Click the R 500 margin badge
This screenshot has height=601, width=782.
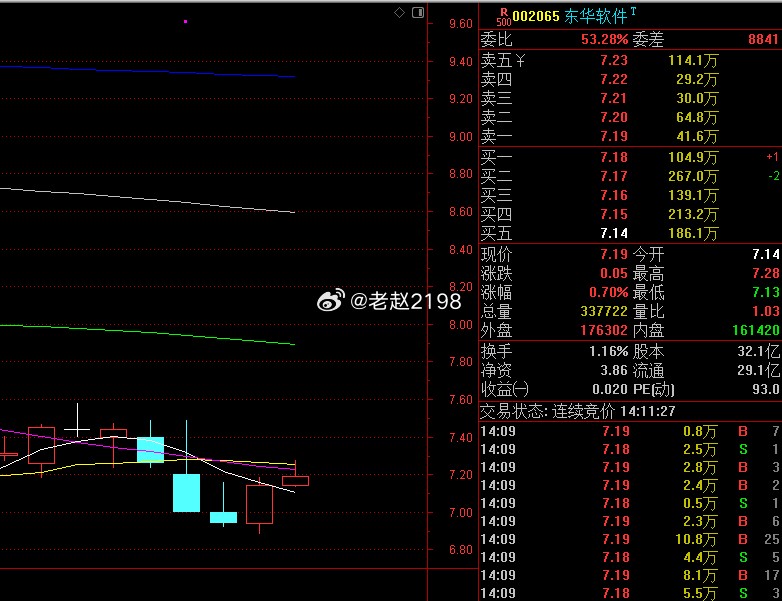coord(504,17)
